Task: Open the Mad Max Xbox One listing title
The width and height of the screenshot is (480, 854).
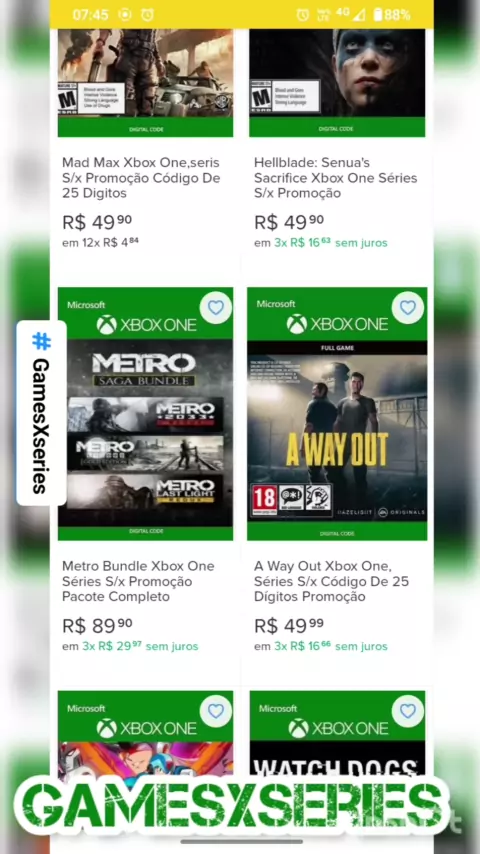Action: [141, 178]
